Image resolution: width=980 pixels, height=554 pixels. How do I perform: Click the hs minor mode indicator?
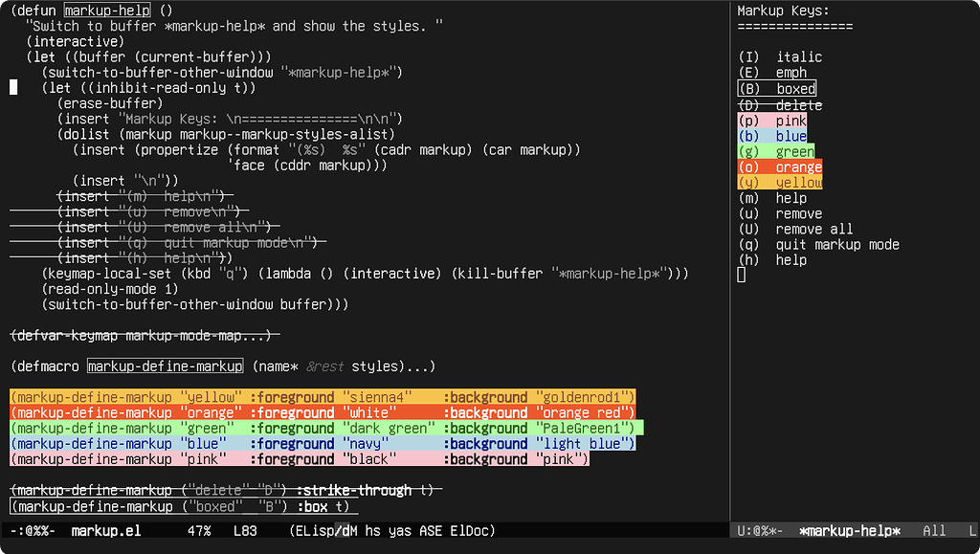(x=373, y=530)
